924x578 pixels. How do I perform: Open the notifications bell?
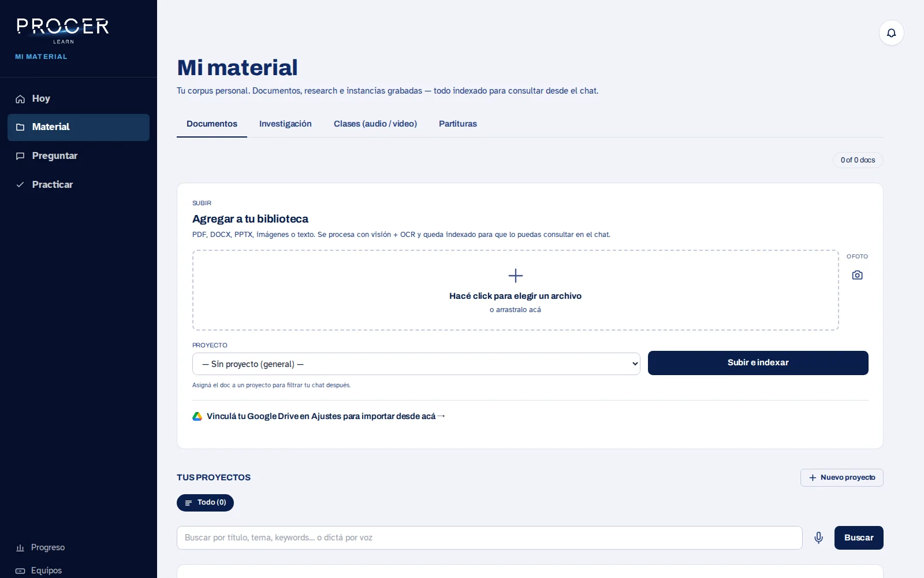(891, 33)
